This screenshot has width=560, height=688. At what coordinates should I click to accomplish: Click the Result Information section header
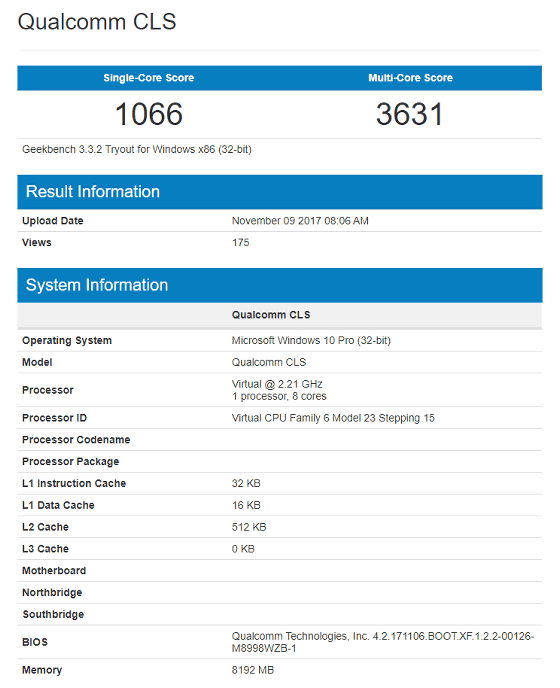pyautogui.click(x=280, y=192)
